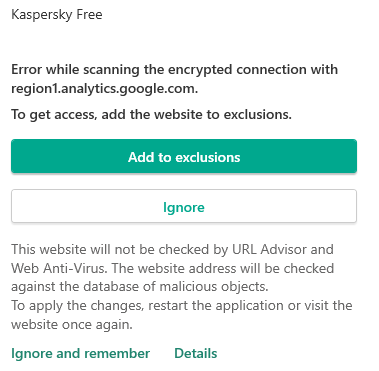Click the word 'exclusions' in bold instruction
The image size is (379, 371).
click(257, 114)
